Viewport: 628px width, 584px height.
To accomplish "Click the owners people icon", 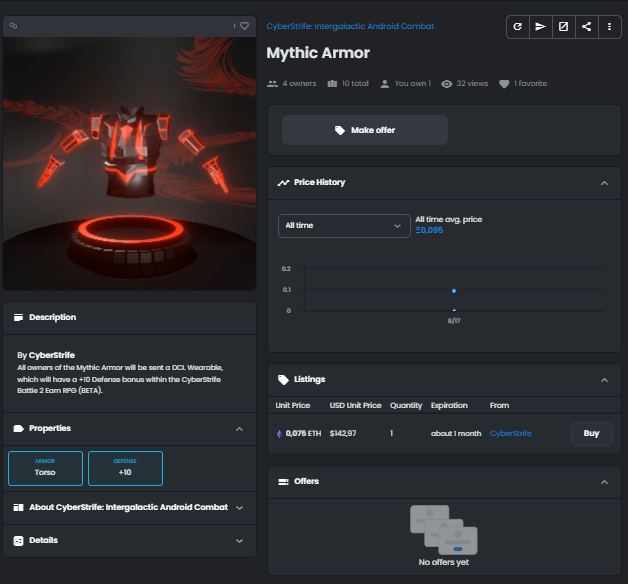I will tap(272, 84).
